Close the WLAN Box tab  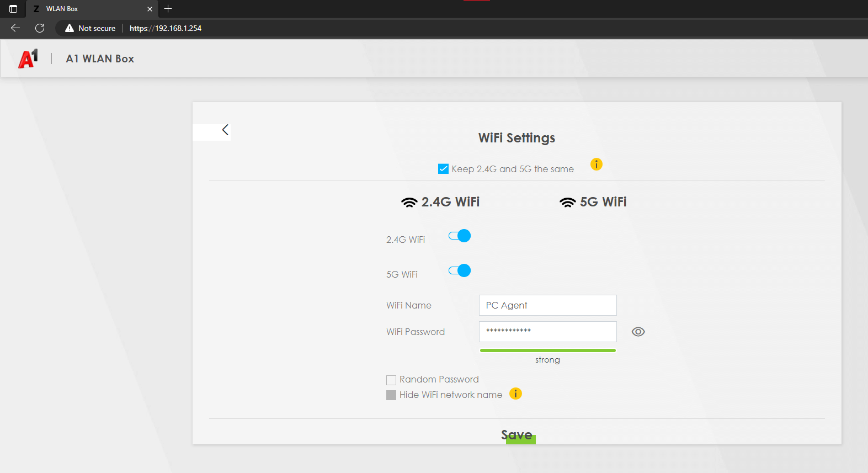[x=150, y=9]
